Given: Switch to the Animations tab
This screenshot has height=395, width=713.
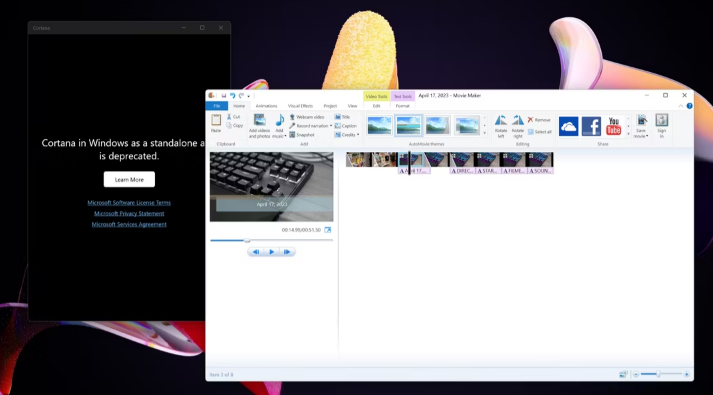Looking at the screenshot, I should tap(266, 106).
